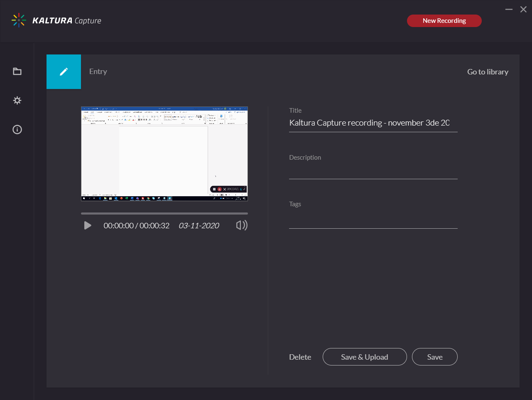
Task: Go to library link
Action: click(488, 72)
